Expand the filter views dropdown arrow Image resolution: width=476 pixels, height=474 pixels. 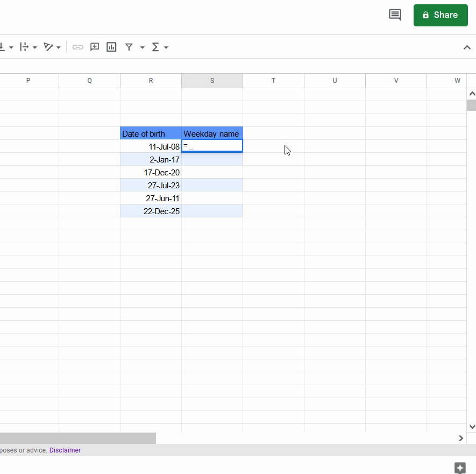pos(142,47)
